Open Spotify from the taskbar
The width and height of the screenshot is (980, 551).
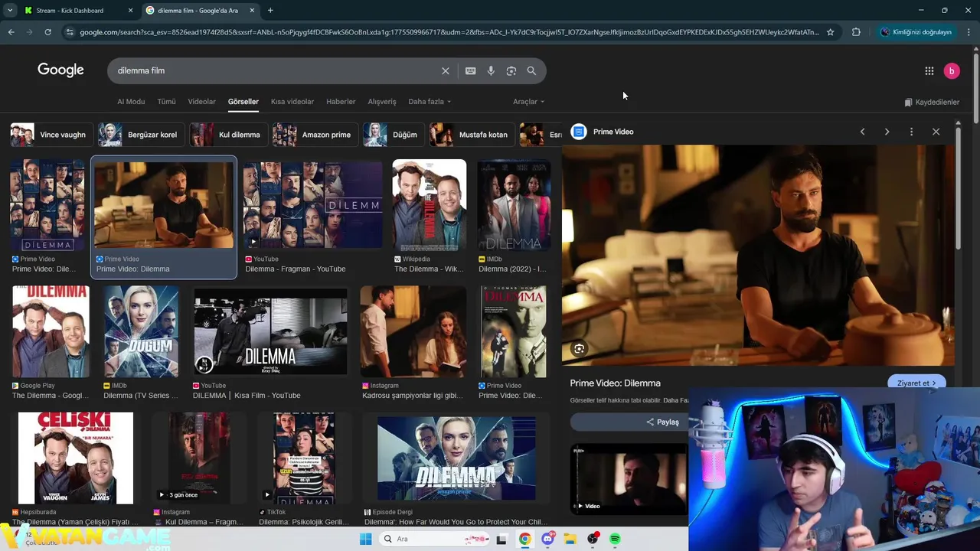(615, 539)
